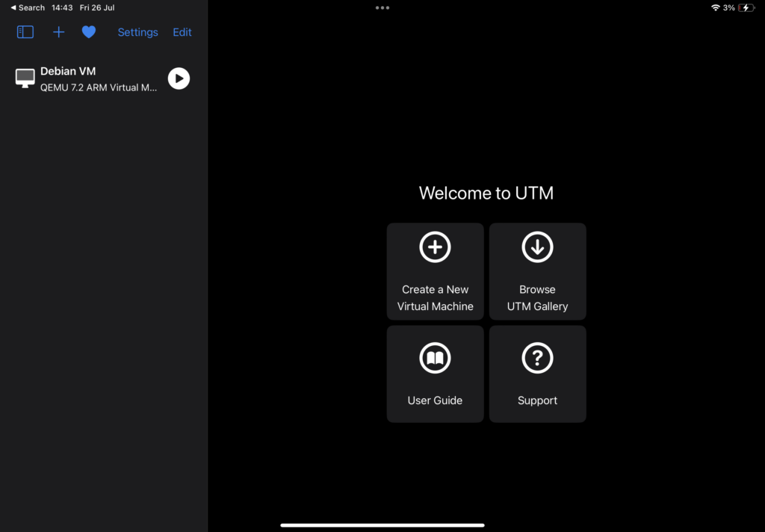Click the home indicator bar at the bottom
Screen dimensions: 765x532
[x=382, y=525]
